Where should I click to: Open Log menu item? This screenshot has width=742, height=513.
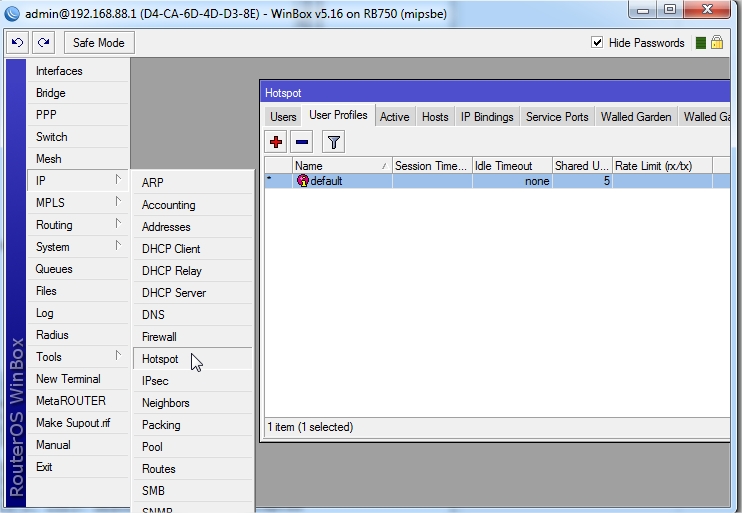[x=78, y=313]
